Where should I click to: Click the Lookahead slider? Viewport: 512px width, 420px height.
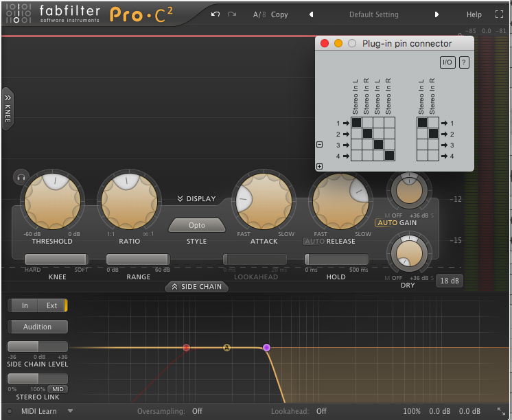tap(255, 259)
